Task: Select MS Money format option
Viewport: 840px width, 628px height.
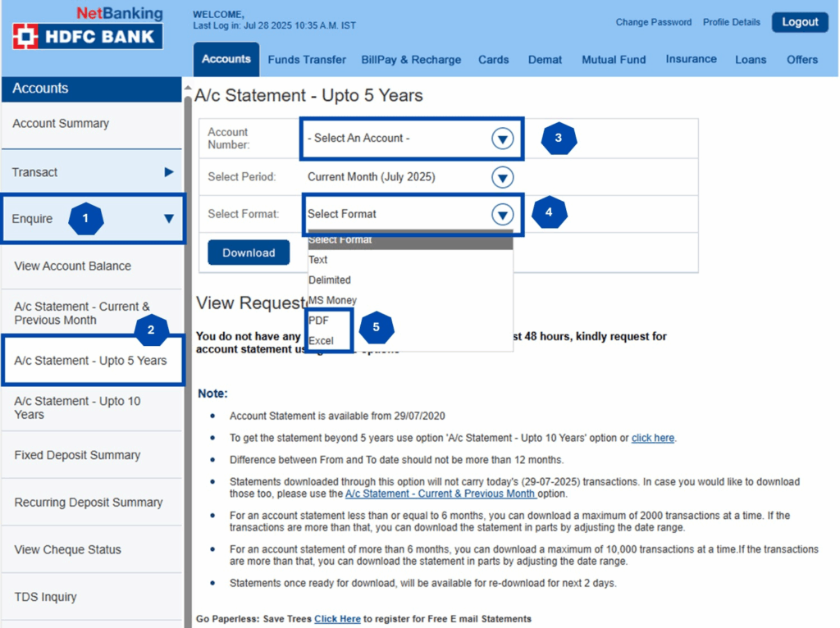Action: (x=332, y=300)
